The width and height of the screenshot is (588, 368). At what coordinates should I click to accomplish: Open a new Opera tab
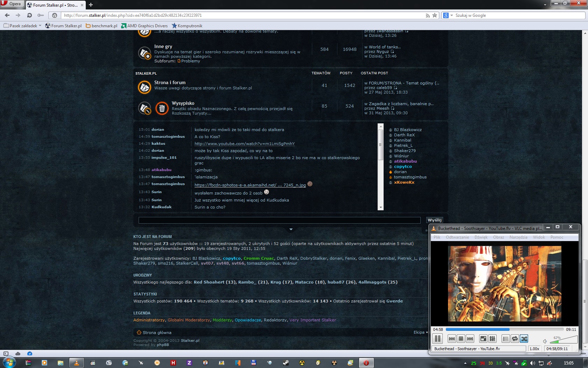91,5
